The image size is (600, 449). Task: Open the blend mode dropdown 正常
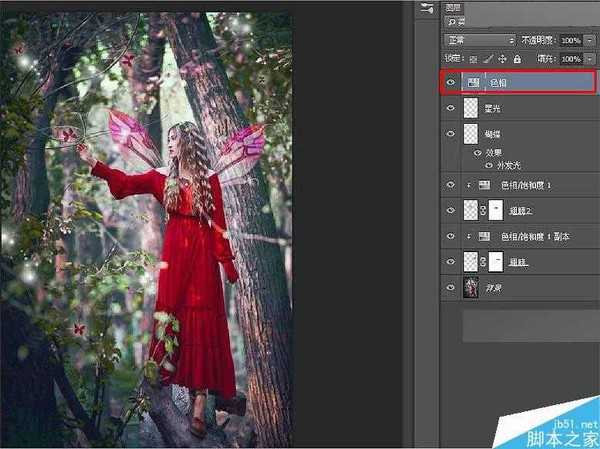tap(479, 39)
